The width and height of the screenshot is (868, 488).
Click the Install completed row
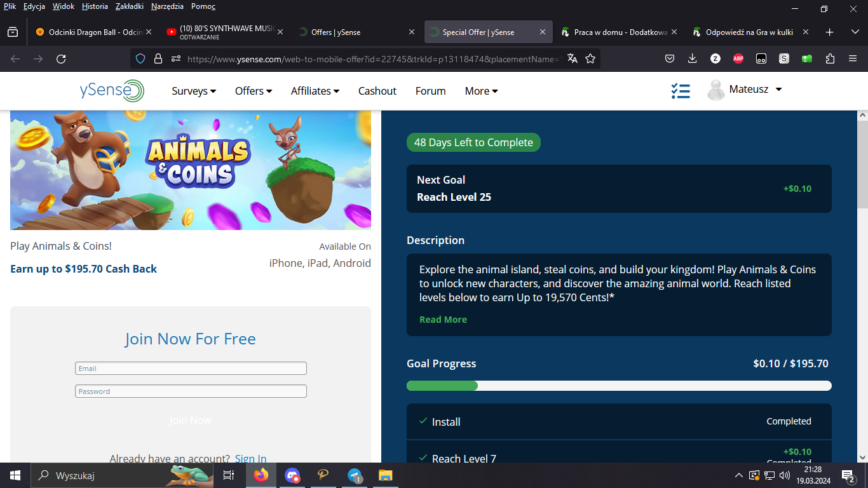click(619, 421)
